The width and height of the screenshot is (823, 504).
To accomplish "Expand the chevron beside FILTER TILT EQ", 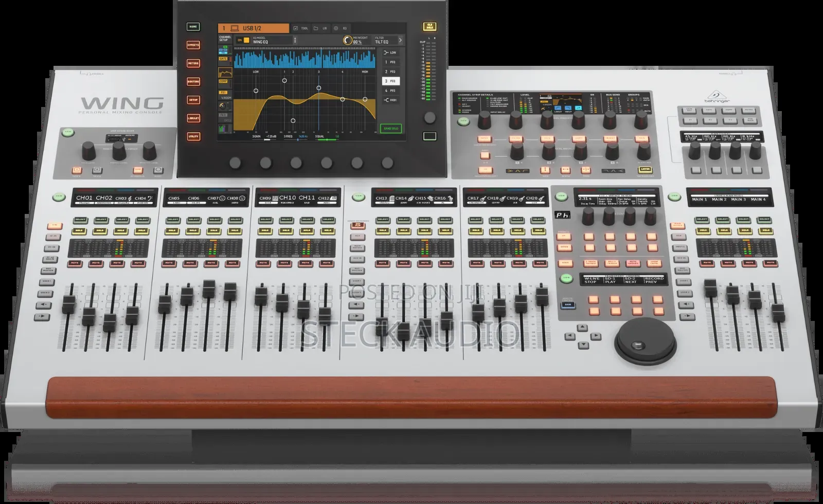I will (x=400, y=40).
